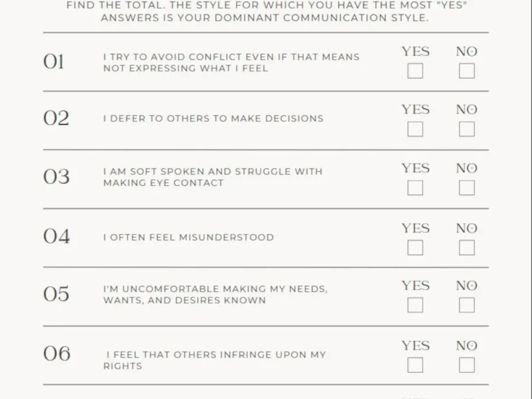Click the 'Find the total' instruction text
The width and height of the screenshot is (532, 399).
(265, 11)
